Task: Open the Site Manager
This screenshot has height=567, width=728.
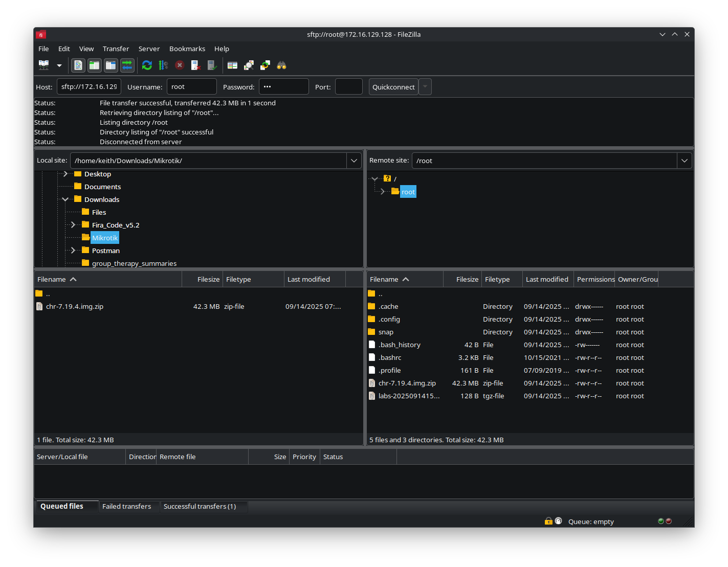Action: [x=44, y=65]
